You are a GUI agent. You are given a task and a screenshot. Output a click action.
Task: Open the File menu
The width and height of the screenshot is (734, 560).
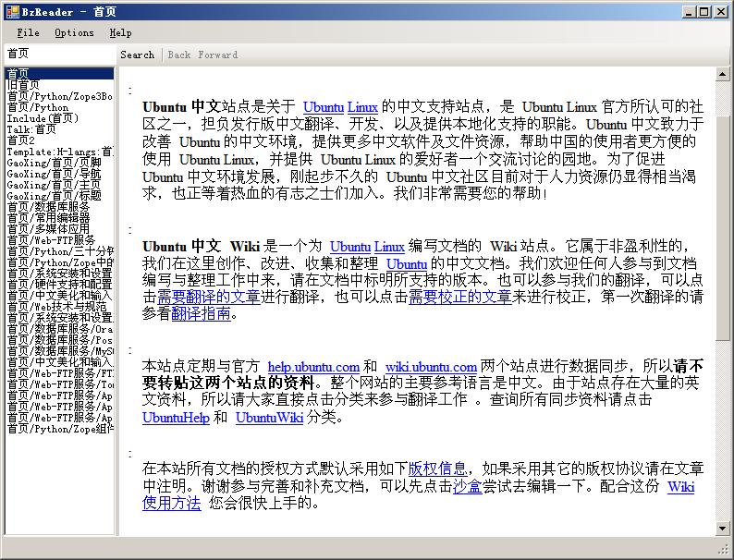pos(28,32)
